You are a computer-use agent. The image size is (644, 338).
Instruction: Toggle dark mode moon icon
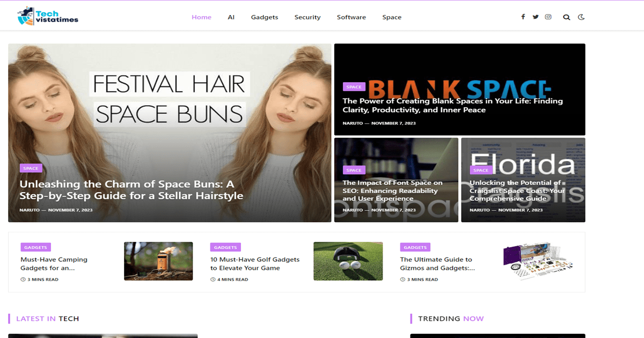pyautogui.click(x=581, y=17)
